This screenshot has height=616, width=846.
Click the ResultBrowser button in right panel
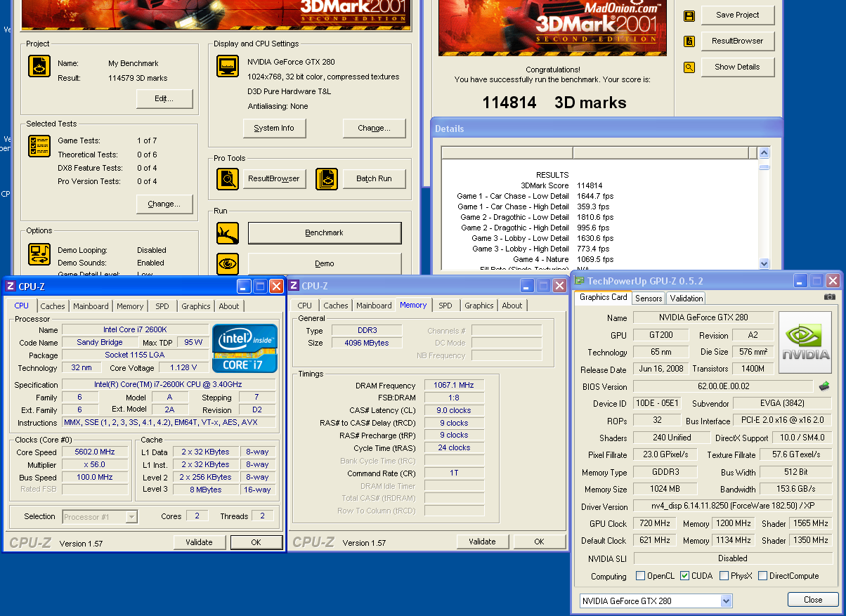737,41
